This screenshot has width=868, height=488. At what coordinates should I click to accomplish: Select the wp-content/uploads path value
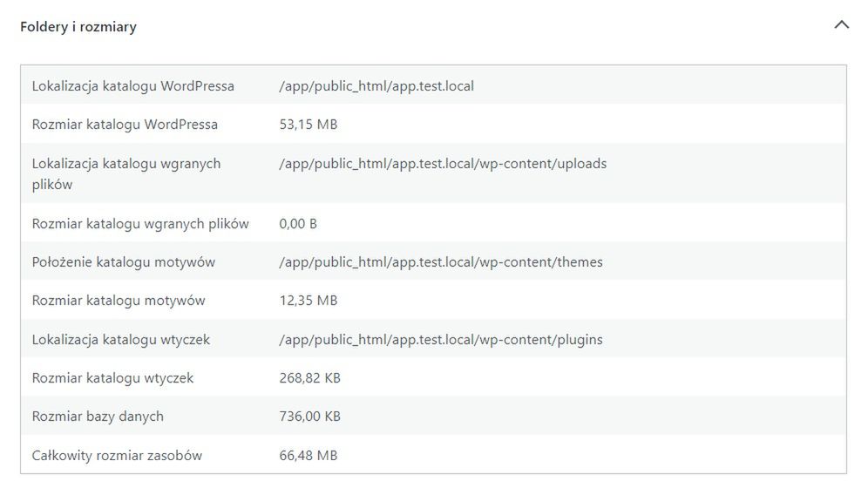click(443, 164)
